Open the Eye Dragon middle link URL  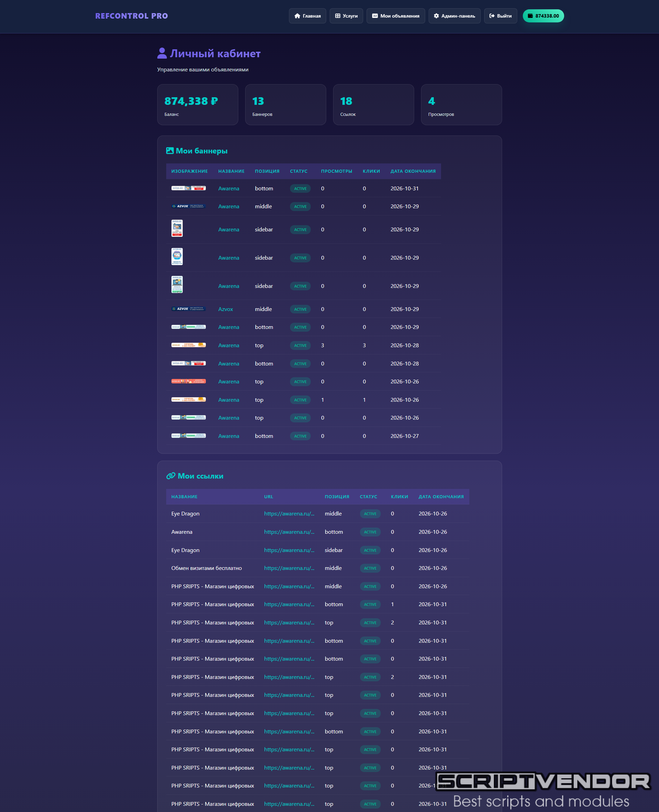[x=289, y=514]
